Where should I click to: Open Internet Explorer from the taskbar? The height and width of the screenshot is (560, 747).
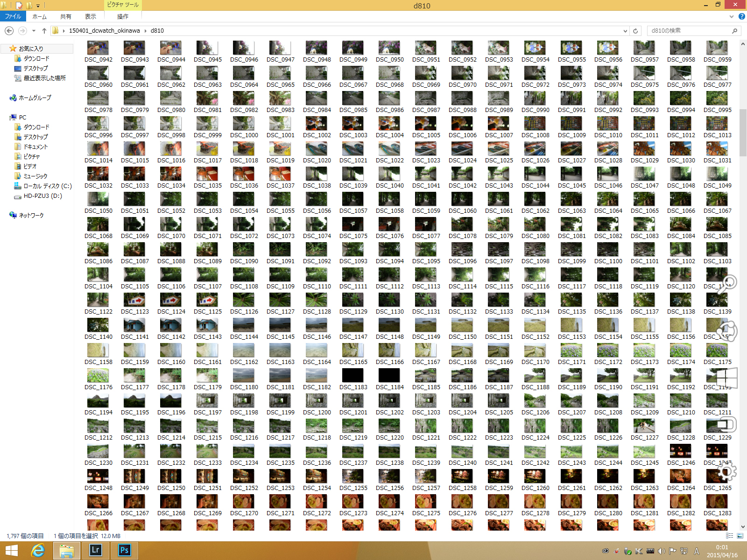click(37, 550)
